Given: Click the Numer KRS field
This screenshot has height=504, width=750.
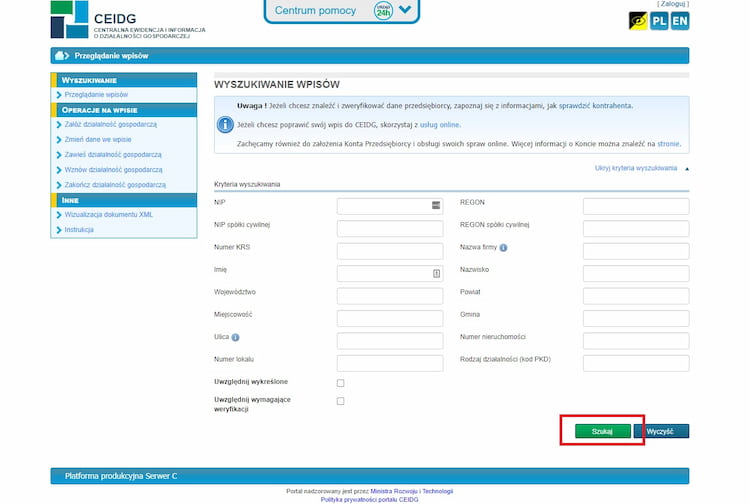Looking at the screenshot, I should click(x=389, y=251).
